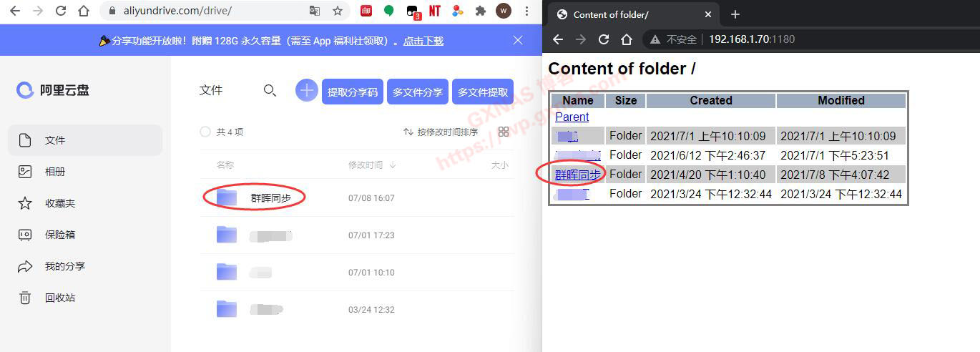Screen dimensions: 980x352
Task: Open the folder modified 03/24 12:32
Action: click(267, 310)
